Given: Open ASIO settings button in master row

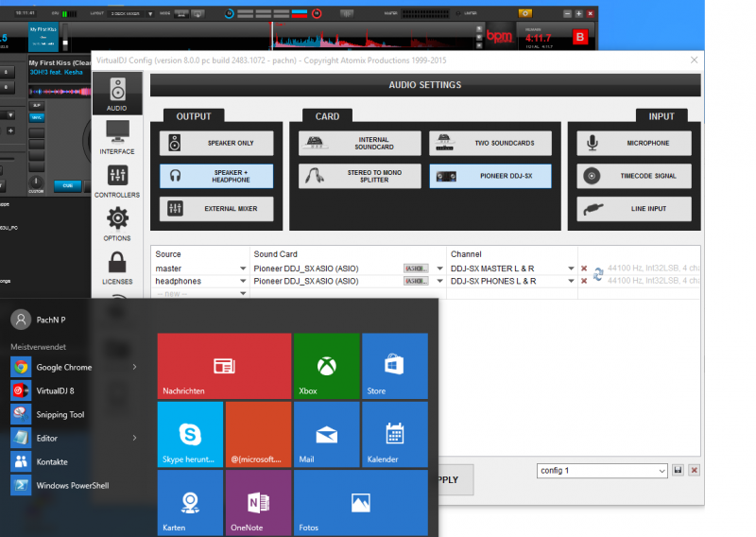Looking at the screenshot, I should pyautogui.click(x=416, y=268).
